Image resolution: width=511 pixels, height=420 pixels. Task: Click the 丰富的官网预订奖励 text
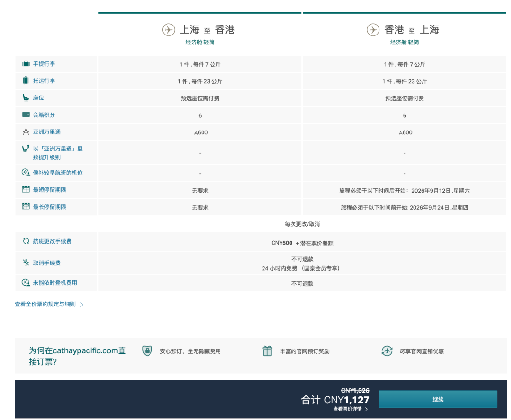[305, 351]
